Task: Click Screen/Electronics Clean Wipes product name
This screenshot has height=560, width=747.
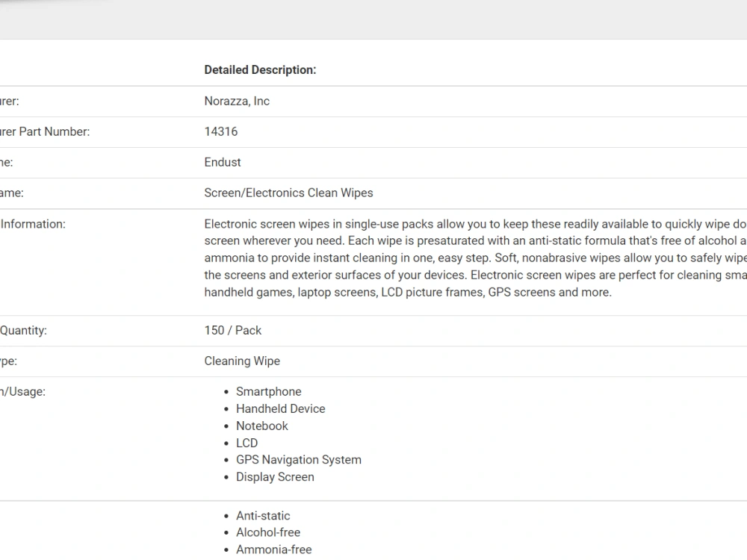Action: 288,193
